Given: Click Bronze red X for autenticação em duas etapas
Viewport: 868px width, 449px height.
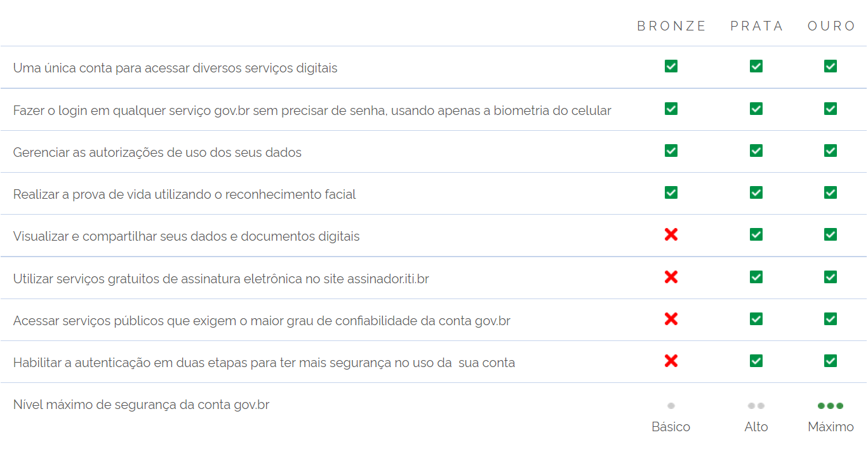Looking at the screenshot, I should click(671, 360).
